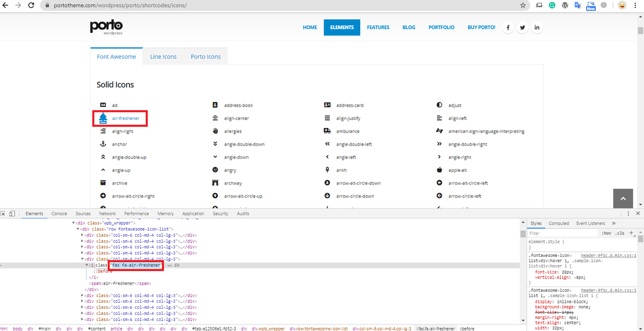
Task: Collapse the fas fa-air-freshener i element
Action: tap(87, 265)
